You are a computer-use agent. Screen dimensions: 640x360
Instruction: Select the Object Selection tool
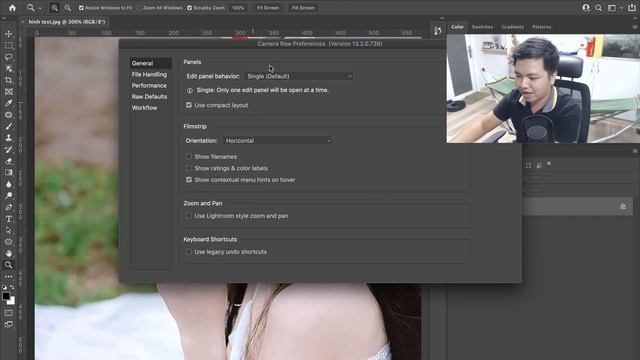click(9, 69)
